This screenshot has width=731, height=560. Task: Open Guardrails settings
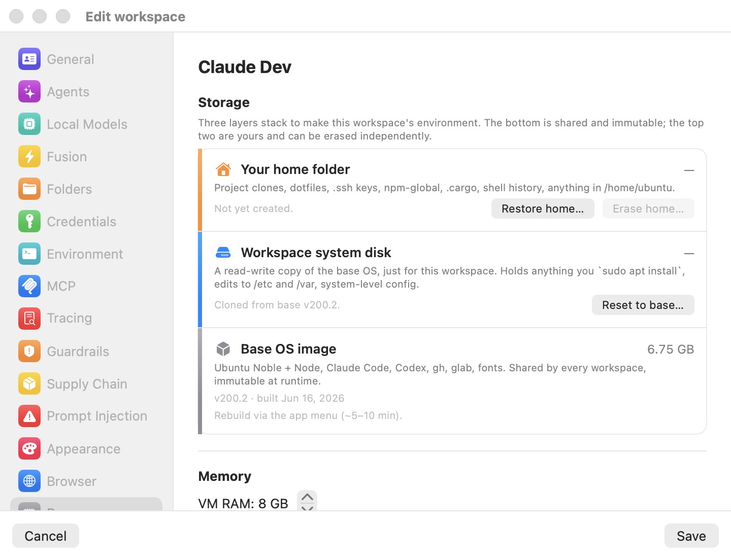(86, 351)
